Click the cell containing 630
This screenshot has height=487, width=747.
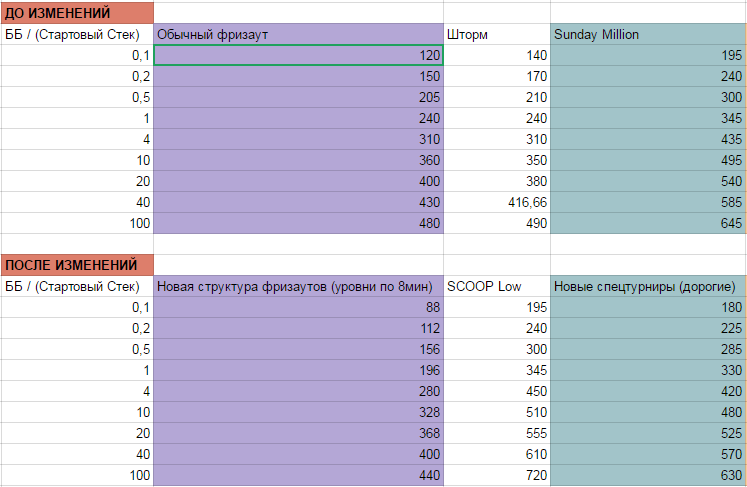click(648, 475)
